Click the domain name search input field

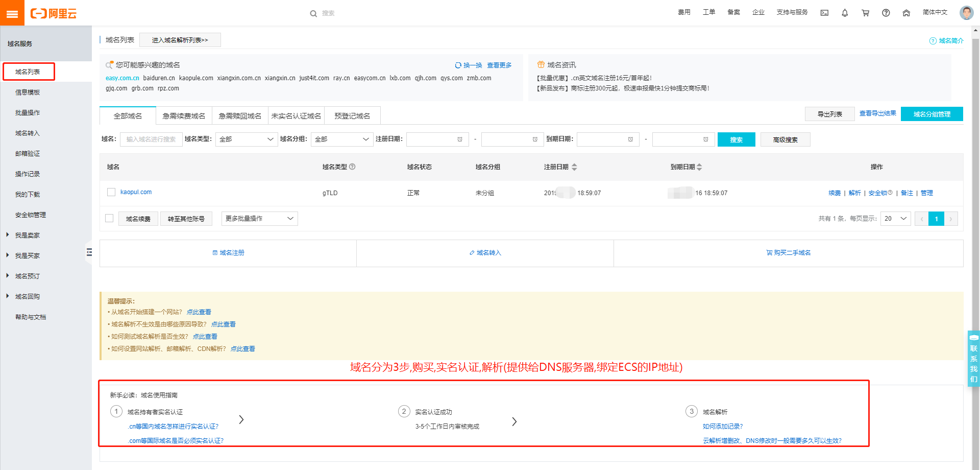151,139
